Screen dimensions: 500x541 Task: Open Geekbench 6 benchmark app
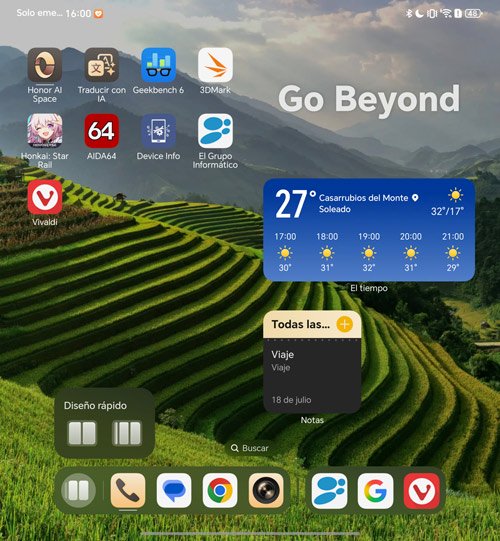[158, 65]
